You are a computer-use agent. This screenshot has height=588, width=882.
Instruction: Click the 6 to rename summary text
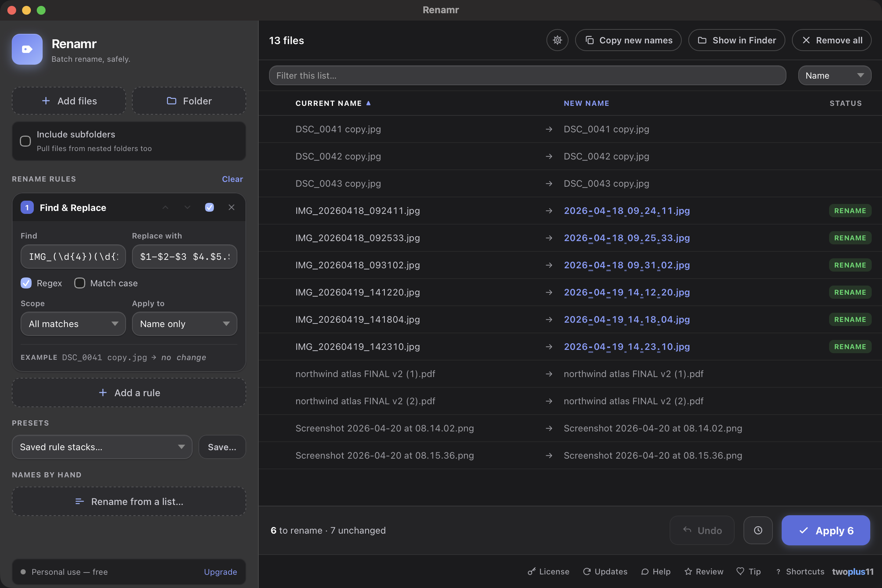coord(328,530)
